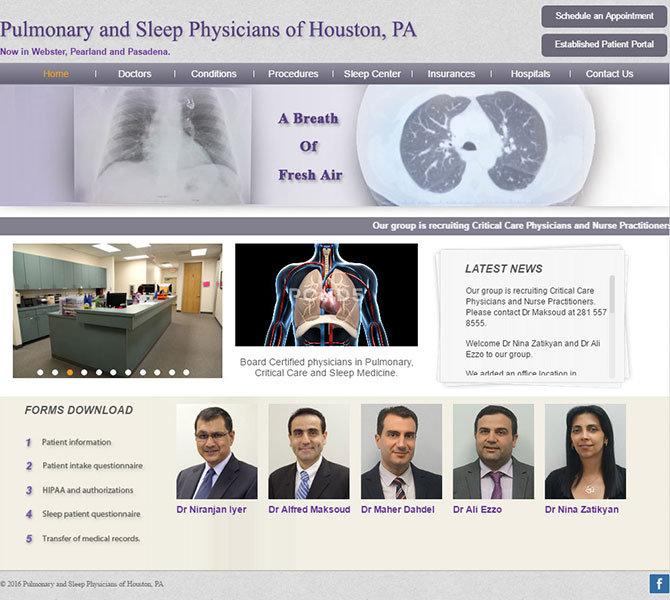Navigate to the Insurances menu item

tap(451, 74)
